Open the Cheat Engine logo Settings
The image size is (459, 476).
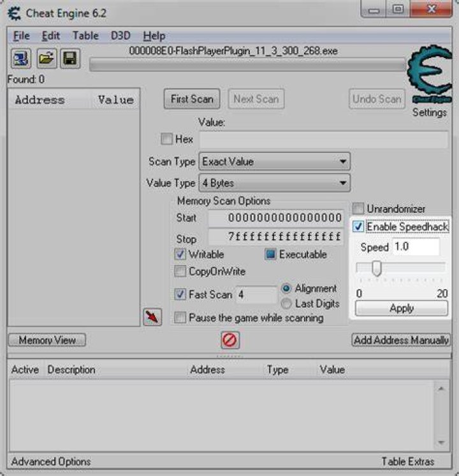(x=430, y=82)
